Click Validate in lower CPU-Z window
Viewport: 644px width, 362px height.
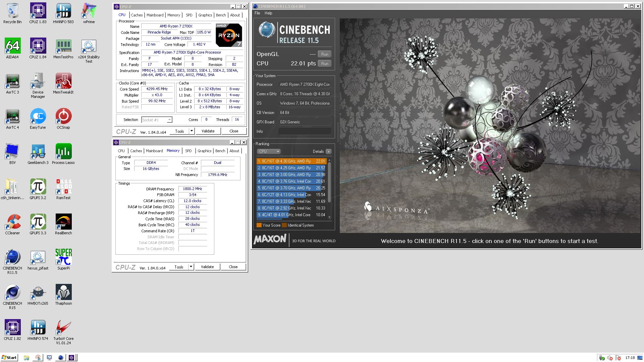[x=207, y=267]
